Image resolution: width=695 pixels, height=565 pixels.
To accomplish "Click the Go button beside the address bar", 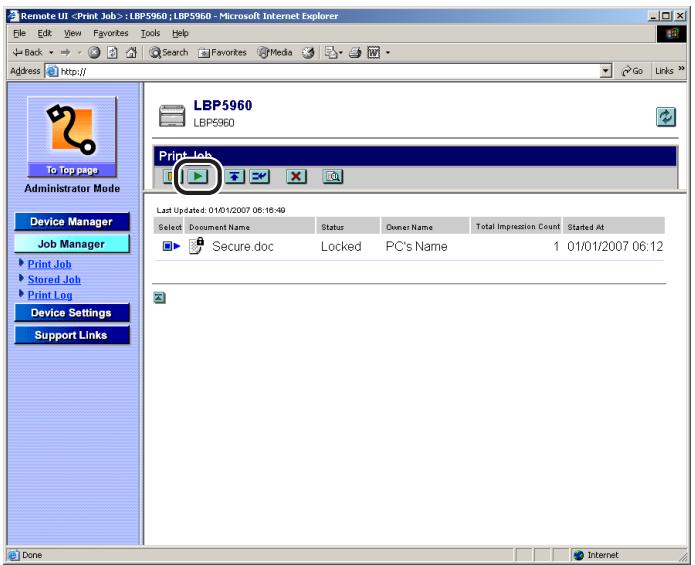I will [x=633, y=71].
